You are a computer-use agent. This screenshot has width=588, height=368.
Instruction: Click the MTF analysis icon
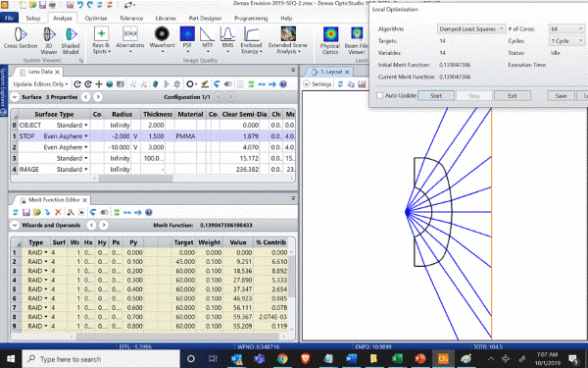(x=208, y=38)
